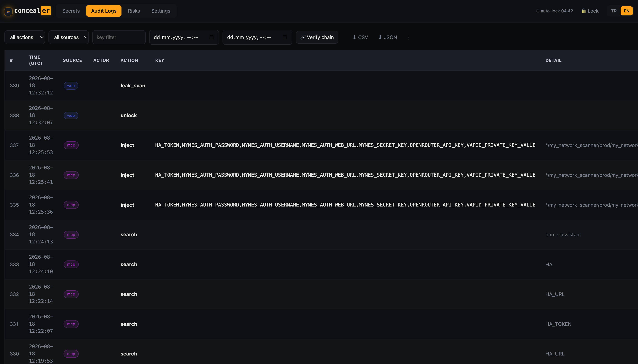The width and height of the screenshot is (638, 364).
Task: Click mcp badge in row 336
Action: pos(71,175)
